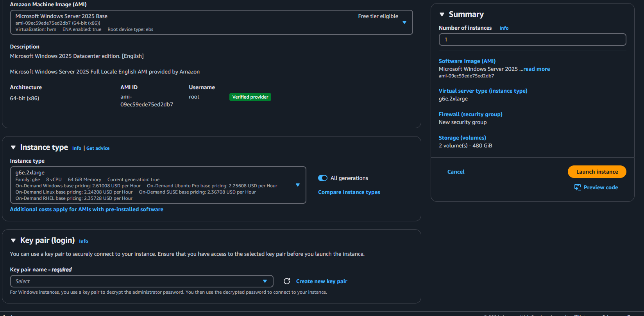Click the read more link in Summary
Image resolution: width=644 pixels, height=316 pixels.
537,69
